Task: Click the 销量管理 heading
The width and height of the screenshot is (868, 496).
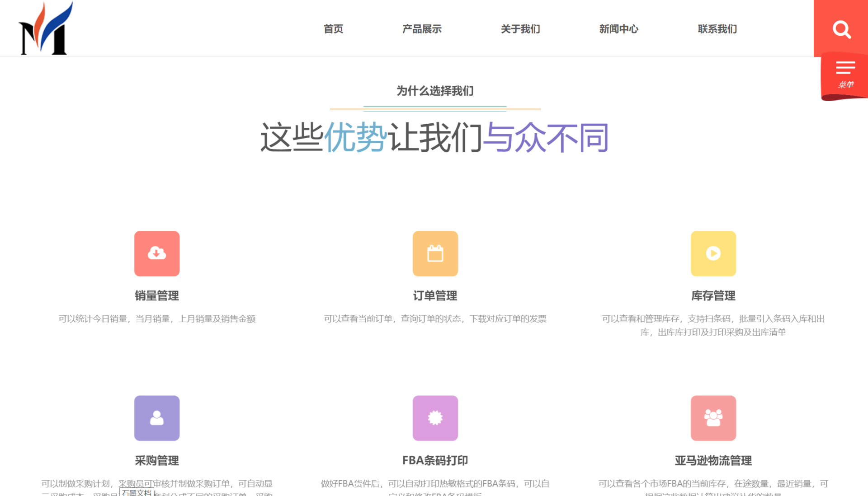Action: coord(157,296)
